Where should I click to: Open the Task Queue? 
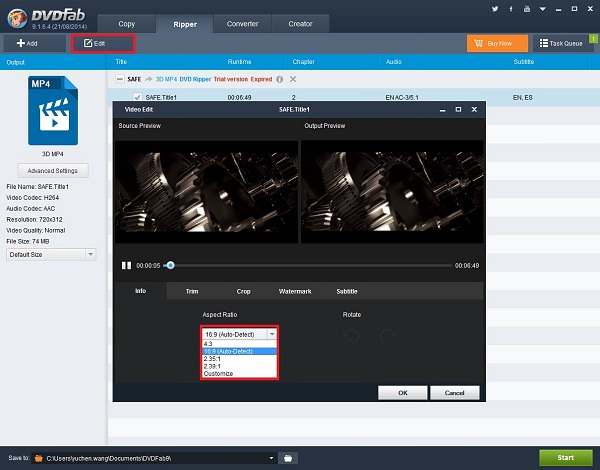[562, 43]
